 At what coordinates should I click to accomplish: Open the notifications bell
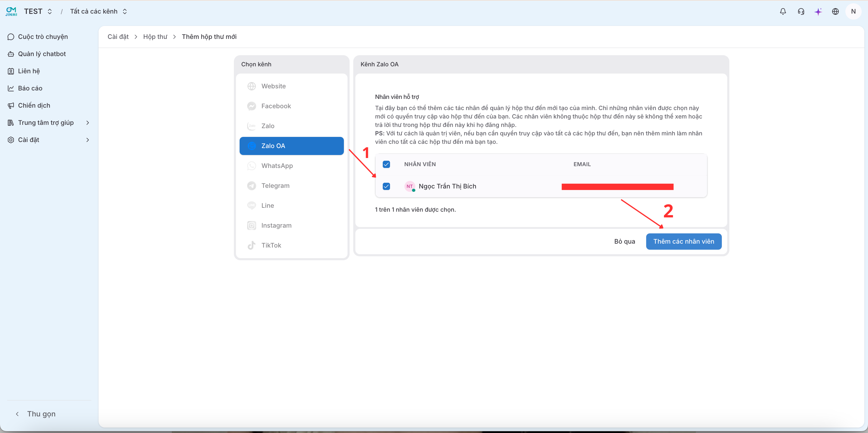[783, 11]
